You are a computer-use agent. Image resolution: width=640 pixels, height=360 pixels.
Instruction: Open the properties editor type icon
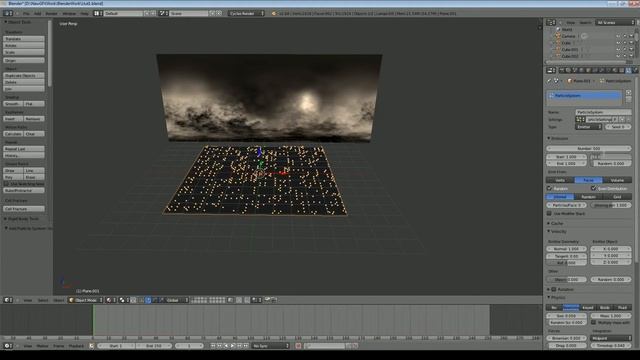551,70
